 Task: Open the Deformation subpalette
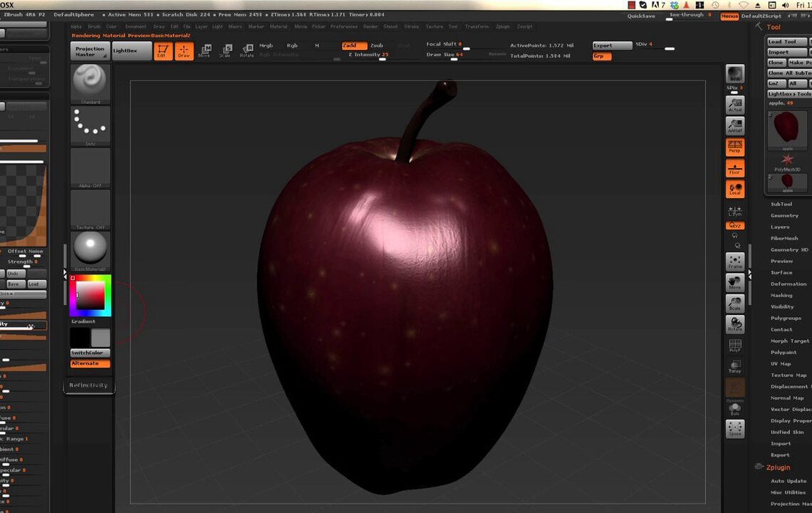click(x=788, y=284)
